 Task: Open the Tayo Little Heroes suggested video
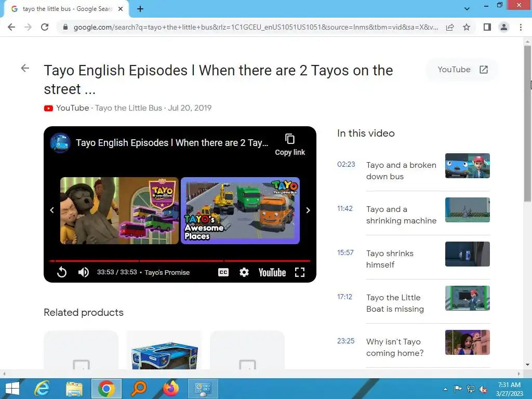click(x=119, y=211)
